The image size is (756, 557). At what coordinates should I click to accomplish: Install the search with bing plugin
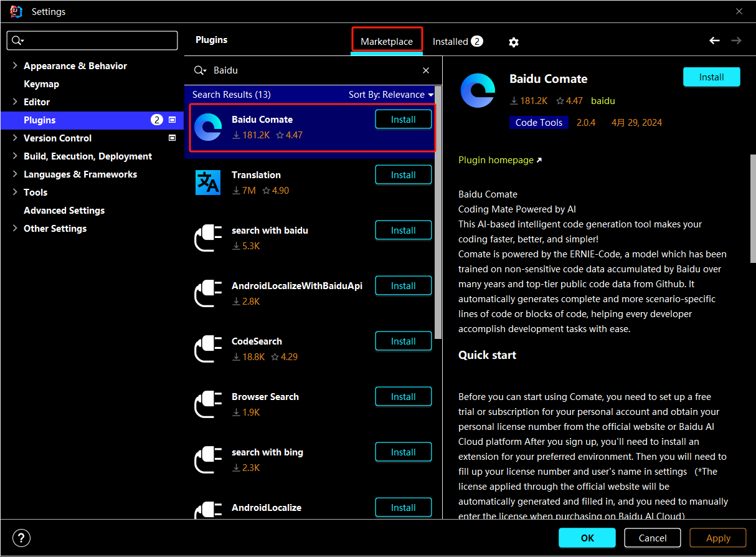tap(404, 452)
